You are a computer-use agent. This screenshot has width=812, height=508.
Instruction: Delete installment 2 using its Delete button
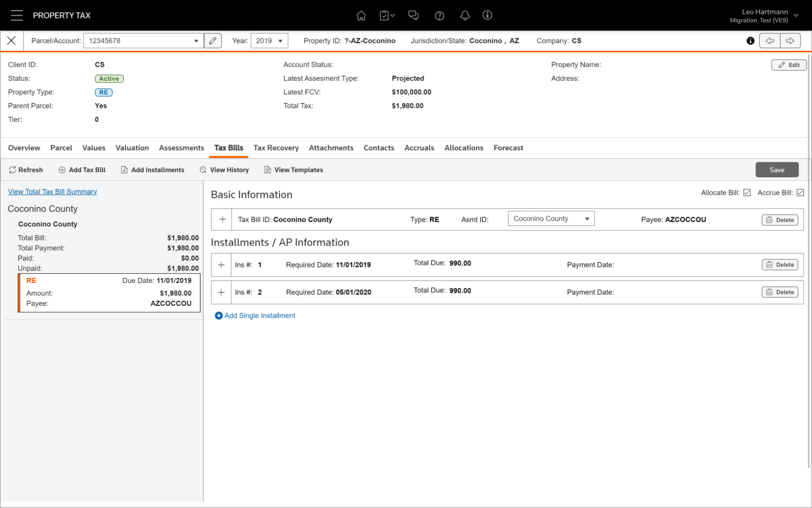tap(779, 292)
